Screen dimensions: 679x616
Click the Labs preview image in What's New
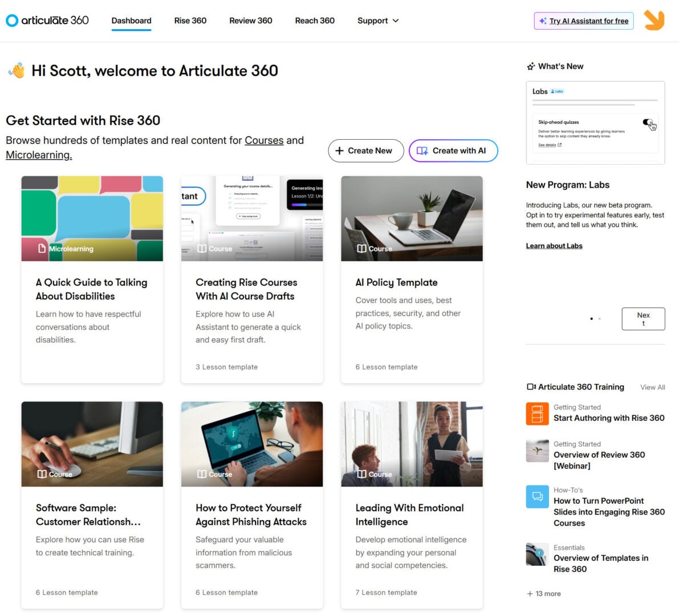tap(595, 123)
